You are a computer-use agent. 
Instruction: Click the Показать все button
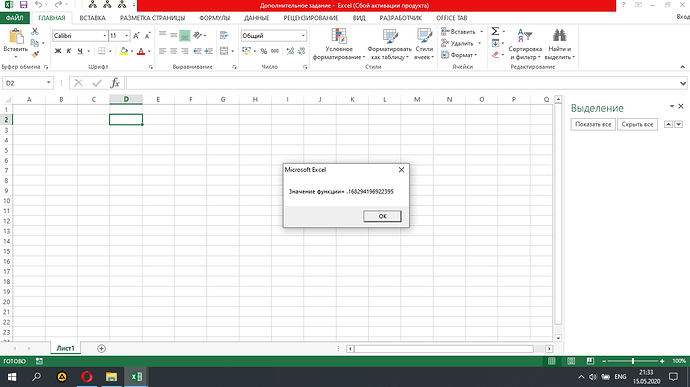pos(593,125)
